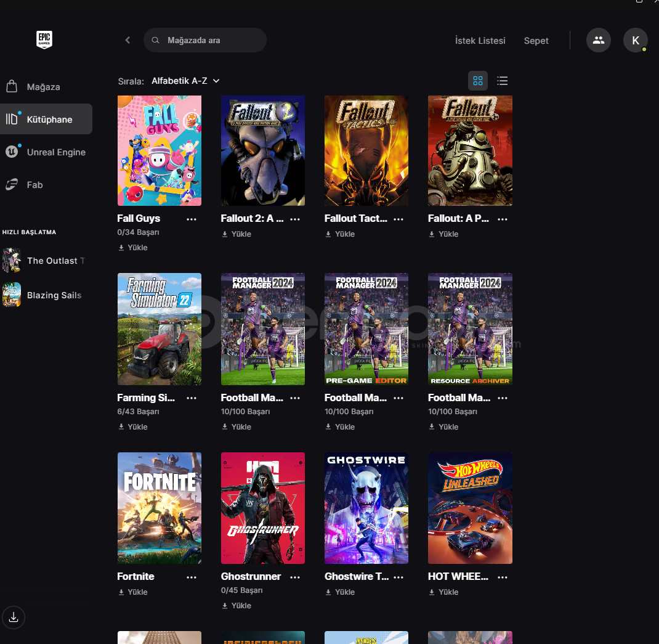Open the Fall Guys three-dot menu
The image size is (659, 644).
[x=192, y=219]
